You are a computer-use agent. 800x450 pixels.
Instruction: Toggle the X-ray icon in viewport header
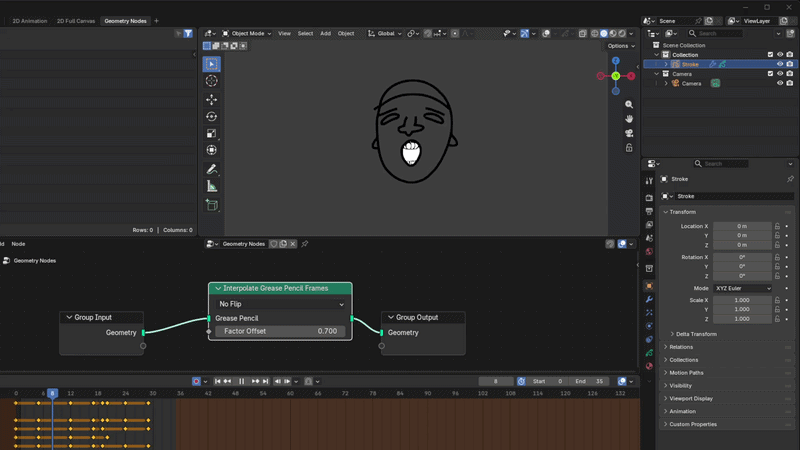[x=583, y=34]
